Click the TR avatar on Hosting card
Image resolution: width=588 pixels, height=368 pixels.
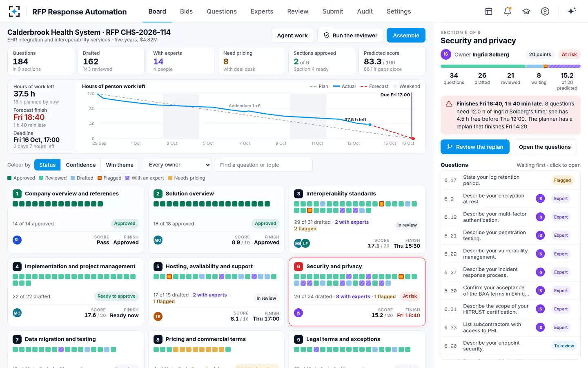click(158, 316)
